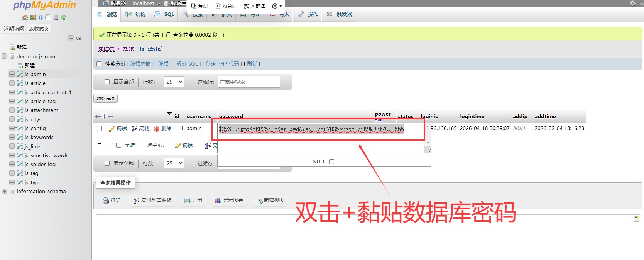
Task: Go to phpMyAdmin home via house icon
Action: [x=25, y=17]
